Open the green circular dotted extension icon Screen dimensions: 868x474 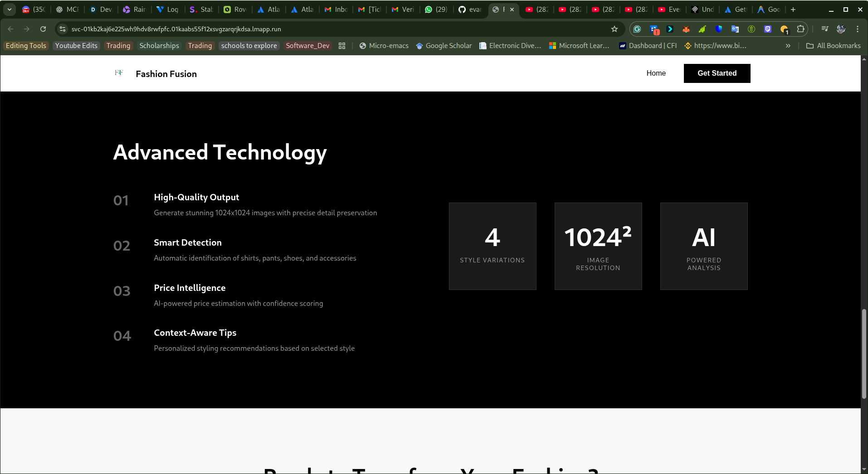pyautogui.click(x=751, y=29)
